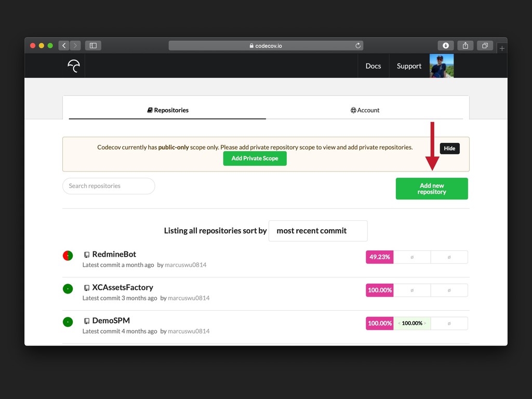Viewport: 532px width, 399px height.
Task: Click the repo icon beside DemoSPM
Action: [x=87, y=321]
